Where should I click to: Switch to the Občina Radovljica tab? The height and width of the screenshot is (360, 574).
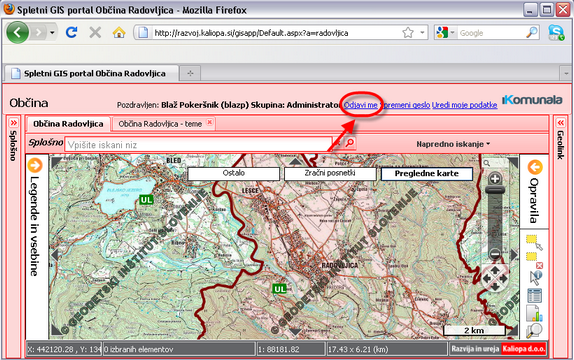click(68, 124)
